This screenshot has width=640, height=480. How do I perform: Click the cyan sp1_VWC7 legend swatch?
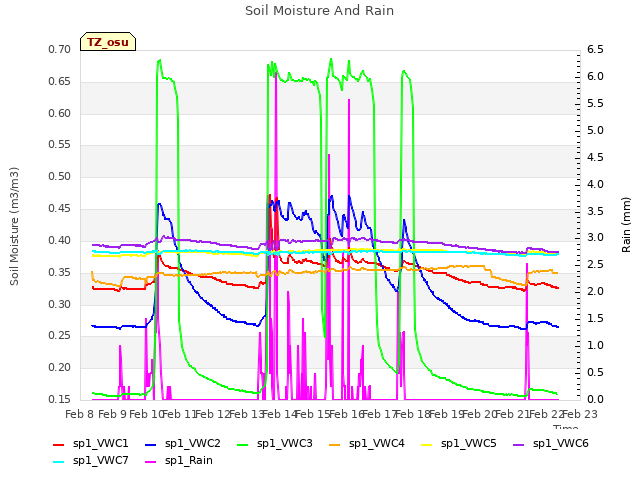59,462
